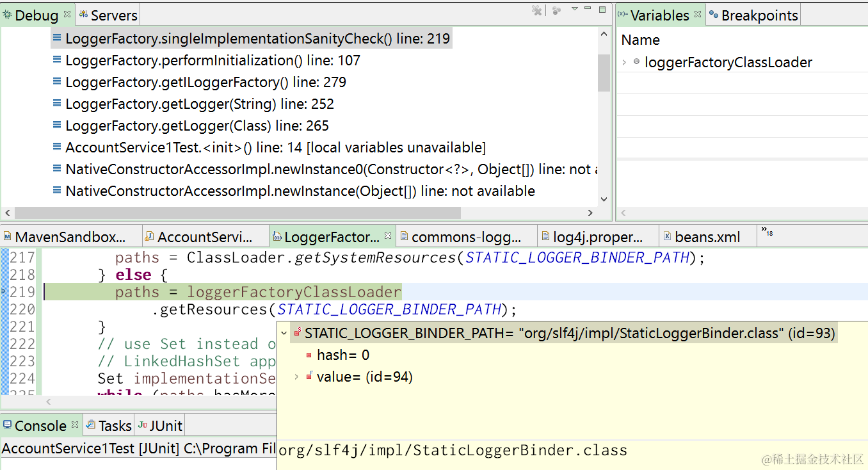This screenshot has height=470, width=868.
Task: Open the log4j.proper... editor tab
Action: [598, 237]
